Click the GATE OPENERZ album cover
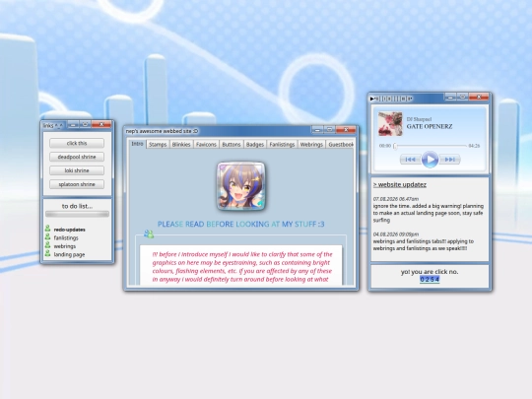Image resolution: width=532 pixels, height=399 pixels. click(x=390, y=124)
